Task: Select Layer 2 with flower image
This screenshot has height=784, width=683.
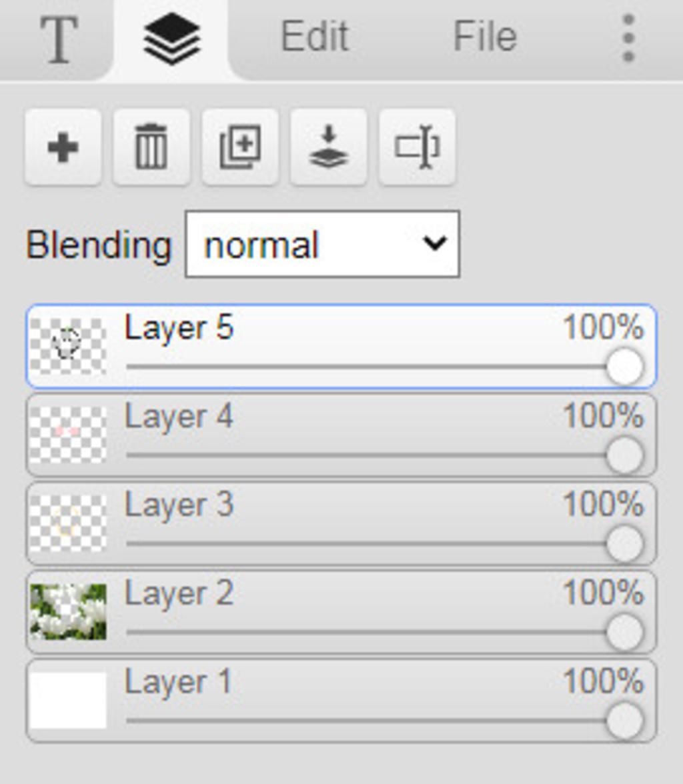Action: [341, 612]
